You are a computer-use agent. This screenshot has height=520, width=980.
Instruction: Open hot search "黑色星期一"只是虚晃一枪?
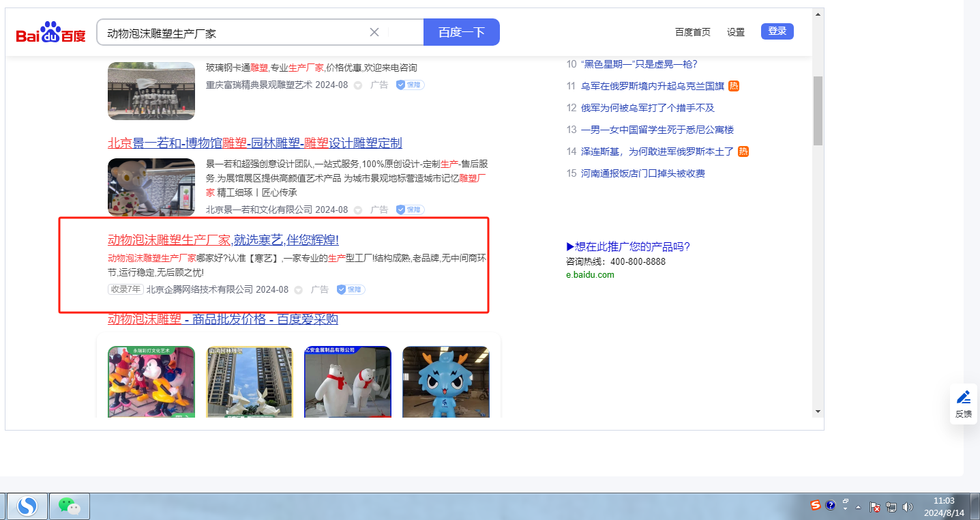click(639, 64)
